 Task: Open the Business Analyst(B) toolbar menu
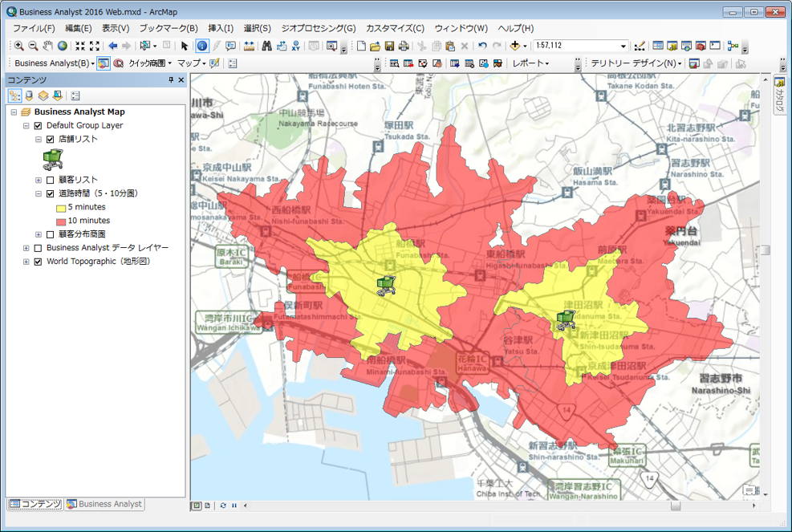click(x=55, y=63)
